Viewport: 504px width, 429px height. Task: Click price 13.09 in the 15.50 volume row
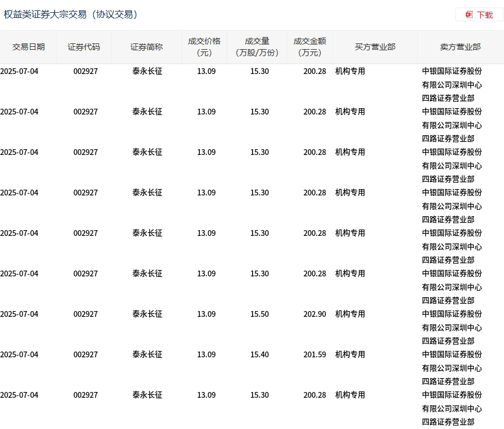pos(206,314)
